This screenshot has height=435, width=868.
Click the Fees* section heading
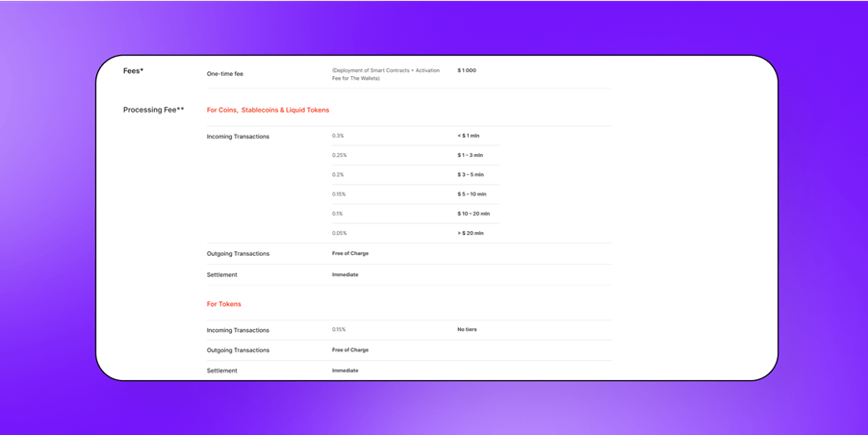pyautogui.click(x=133, y=71)
